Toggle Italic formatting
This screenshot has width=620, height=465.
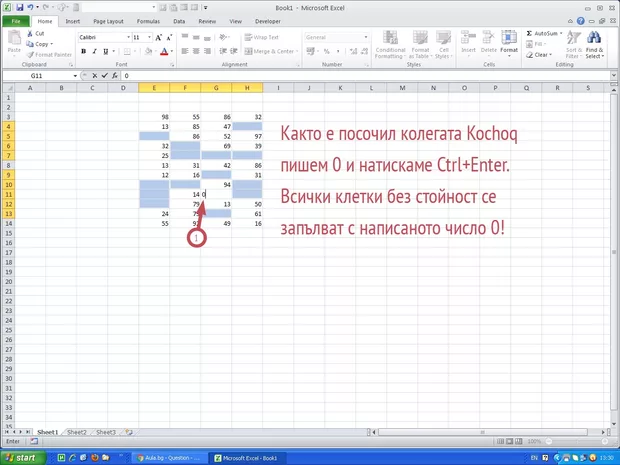click(x=95, y=51)
